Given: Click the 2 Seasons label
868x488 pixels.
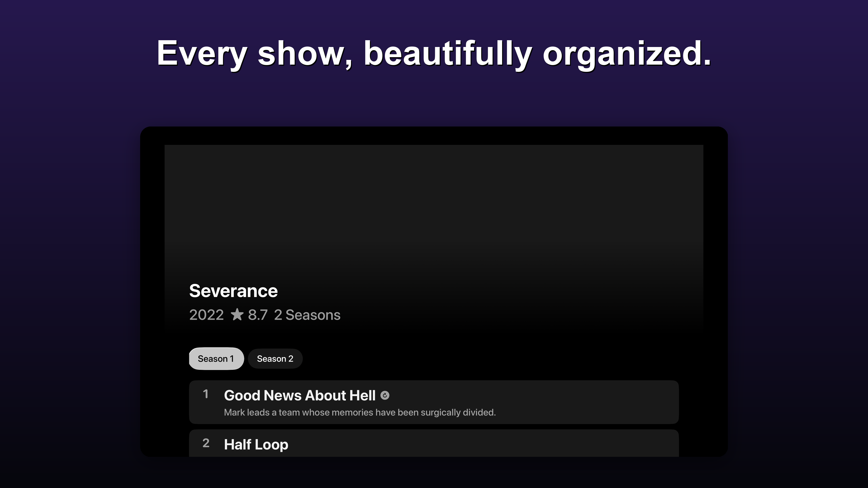Looking at the screenshot, I should [x=307, y=315].
